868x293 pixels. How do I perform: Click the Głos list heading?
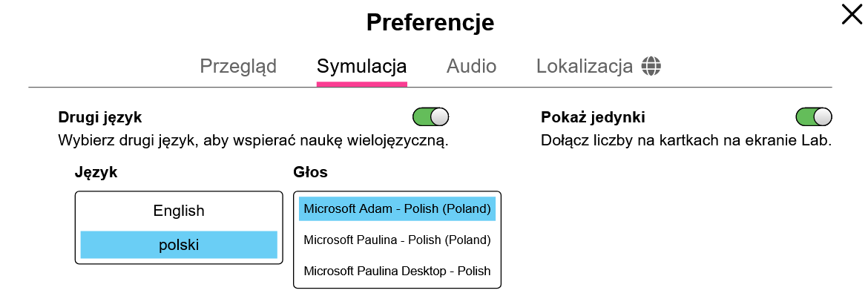tap(310, 173)
